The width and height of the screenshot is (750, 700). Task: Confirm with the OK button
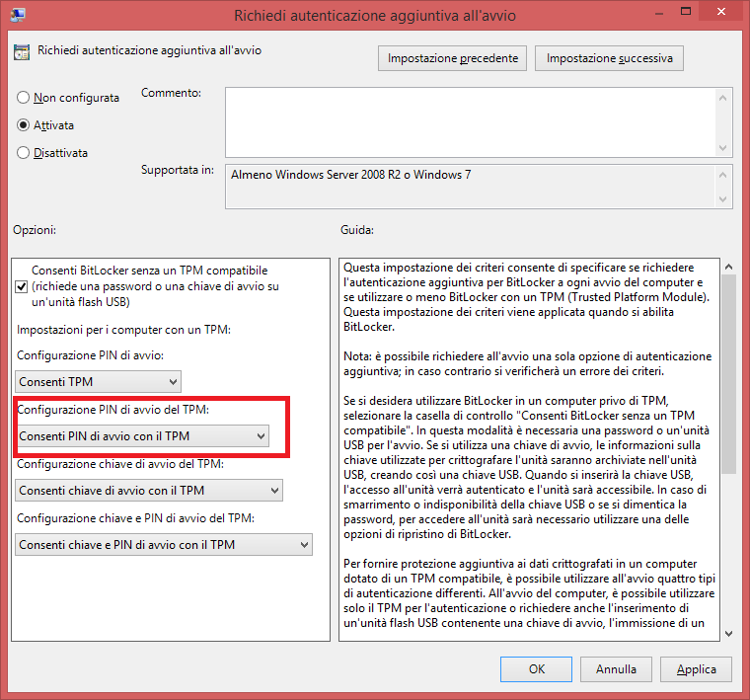[x=536, y=668]
